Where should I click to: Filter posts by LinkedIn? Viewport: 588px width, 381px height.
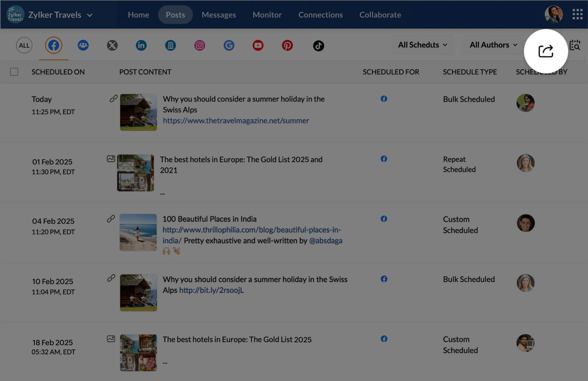141,45
